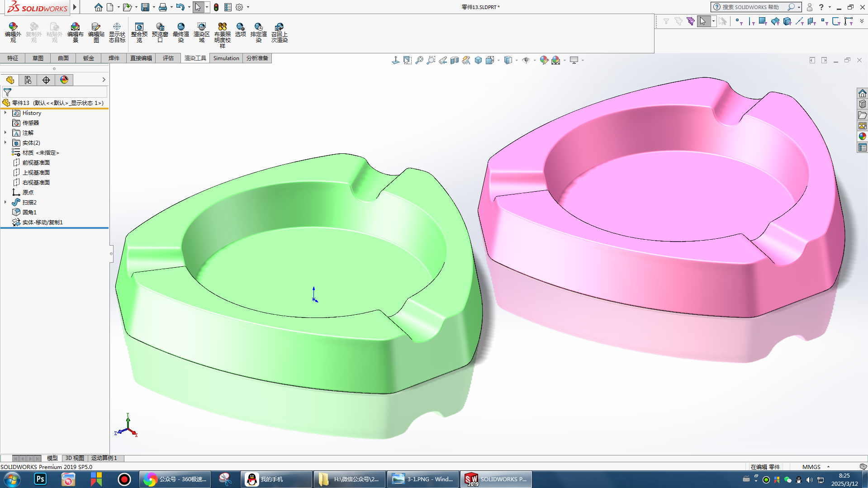Screen dimensions: 868x488
Task: Open DisplayManager tab in left panel
Action: tap(64, 80)
